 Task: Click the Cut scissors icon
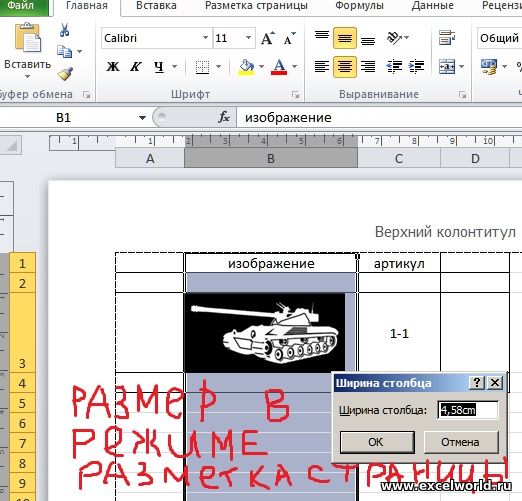65,30
